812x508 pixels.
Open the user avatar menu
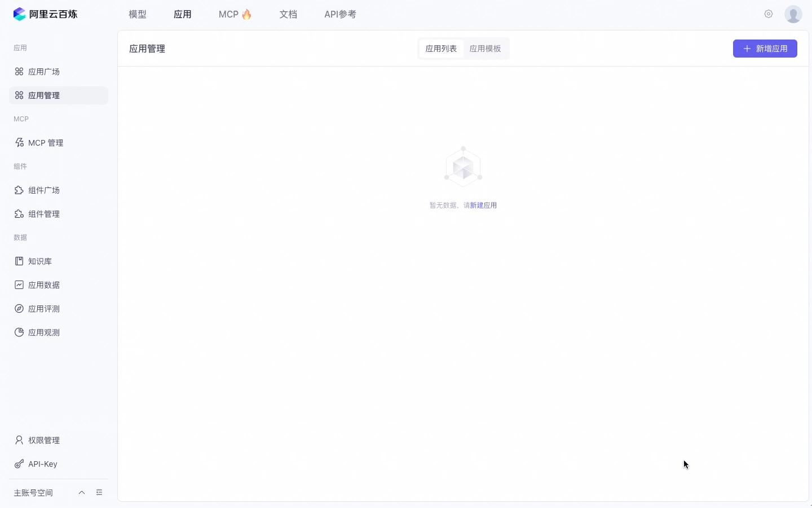(x=793, y=14)
